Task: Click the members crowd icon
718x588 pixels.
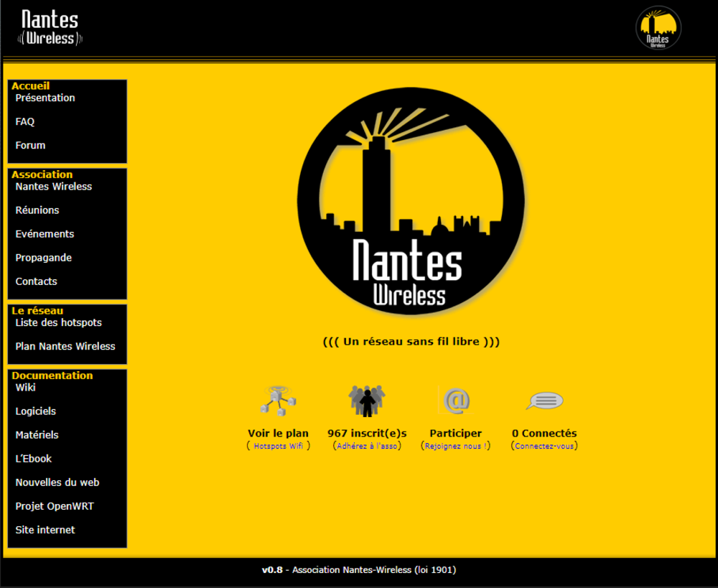Action: [367, 401]
